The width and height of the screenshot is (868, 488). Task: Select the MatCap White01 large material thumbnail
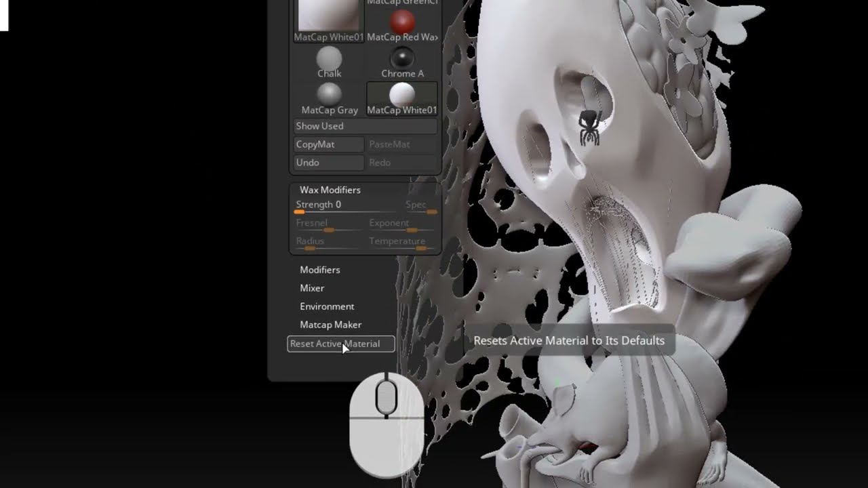pos(329,20)
